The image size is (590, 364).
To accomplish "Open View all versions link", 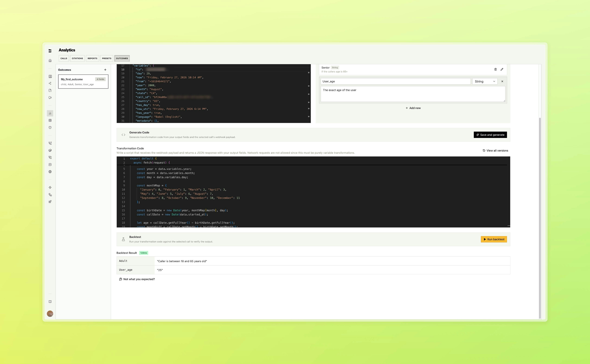I will (x=495, y=151).
